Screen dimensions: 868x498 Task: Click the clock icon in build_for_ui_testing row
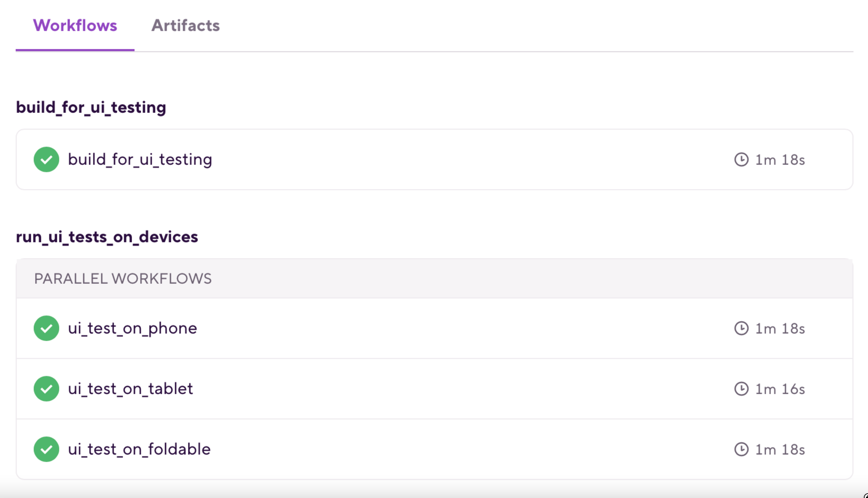click(741, 160)
